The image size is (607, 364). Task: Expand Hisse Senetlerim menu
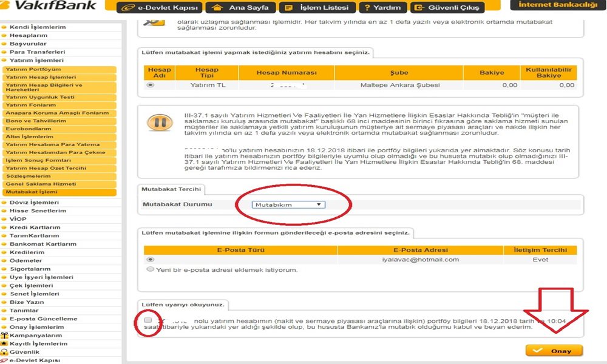click(38, 211)
